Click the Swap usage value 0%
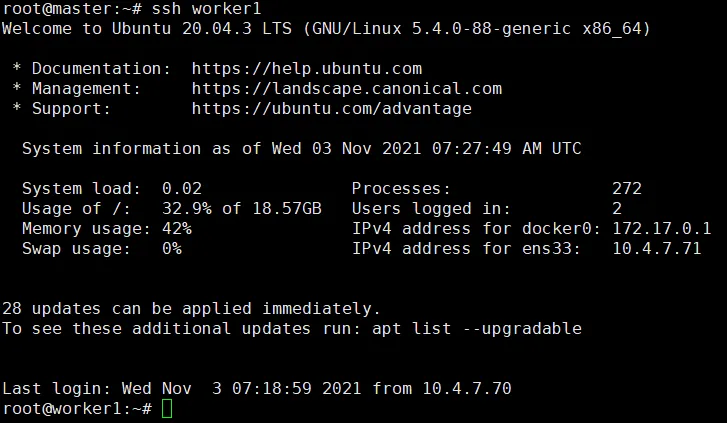This screenshot has width=727, height=423. pos(172,249)
